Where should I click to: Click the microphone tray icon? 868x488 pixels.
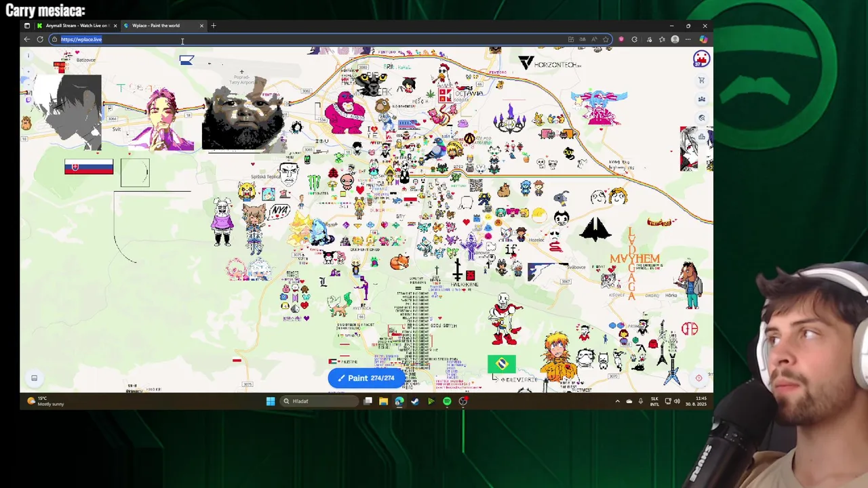pos(640,401)
